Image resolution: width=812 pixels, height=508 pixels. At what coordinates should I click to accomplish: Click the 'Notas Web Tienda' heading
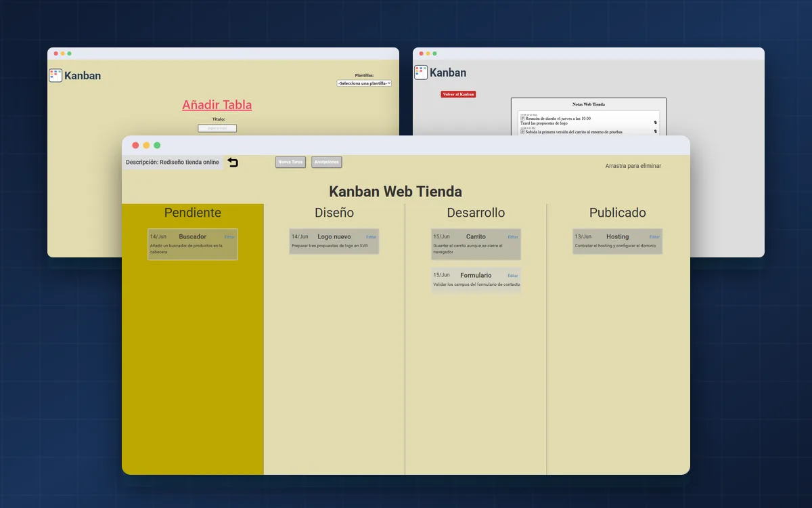[589, 104]
